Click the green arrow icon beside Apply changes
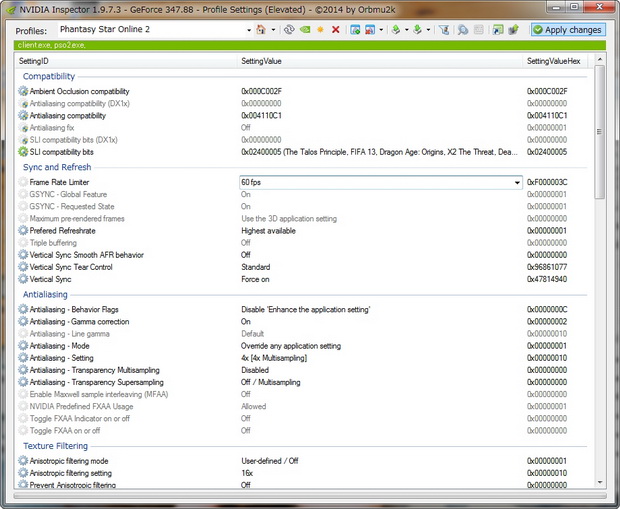This screenshot has width=620, height=509. point(513,30)
